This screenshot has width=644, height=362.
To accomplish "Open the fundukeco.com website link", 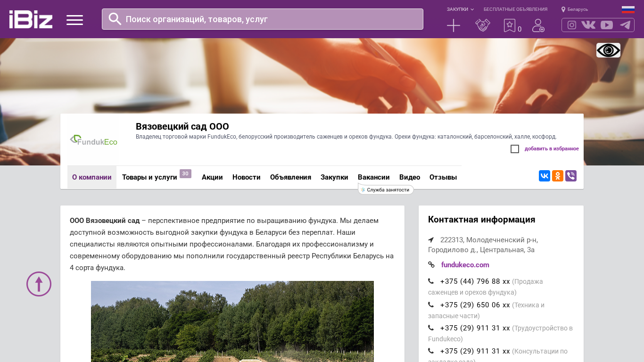I will [x=465, y=265].
